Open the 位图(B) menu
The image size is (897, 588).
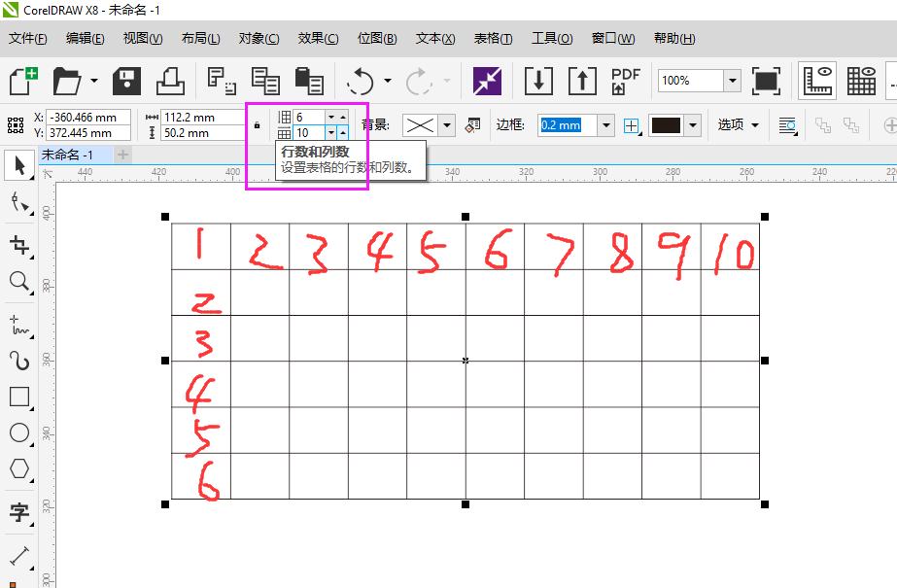click(377, 38)
